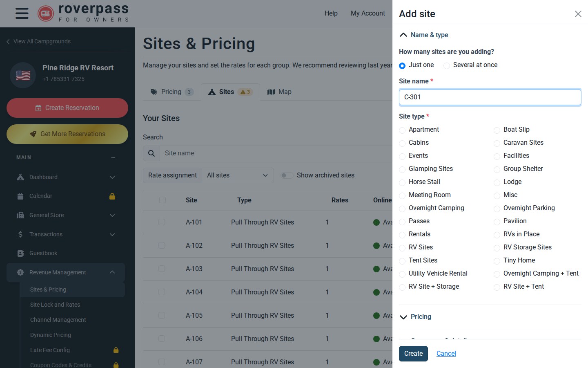This screenshot has width=588, height=368.
Task: Check the A-101 row checkbox
Action: click(x=162, y=222)
